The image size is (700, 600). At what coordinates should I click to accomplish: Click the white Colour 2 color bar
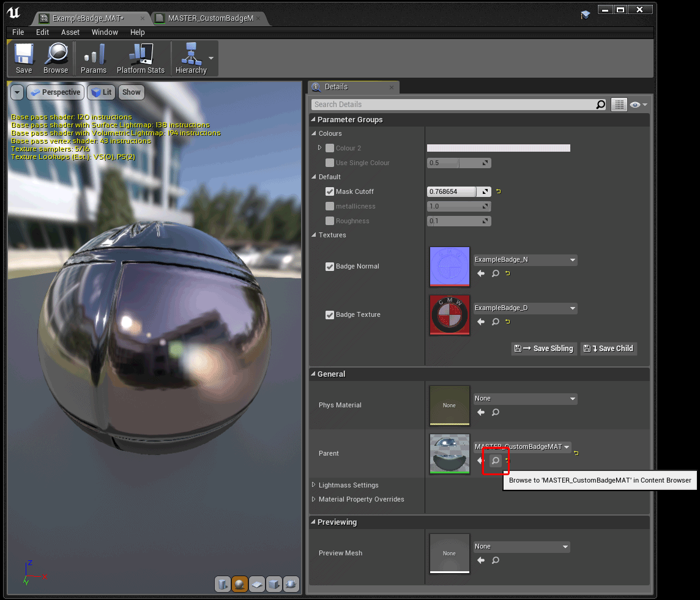(498, 147)
